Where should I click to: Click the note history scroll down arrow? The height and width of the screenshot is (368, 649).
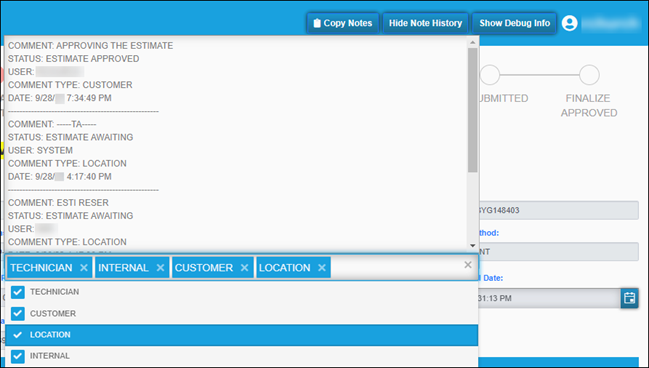[473, 245]
